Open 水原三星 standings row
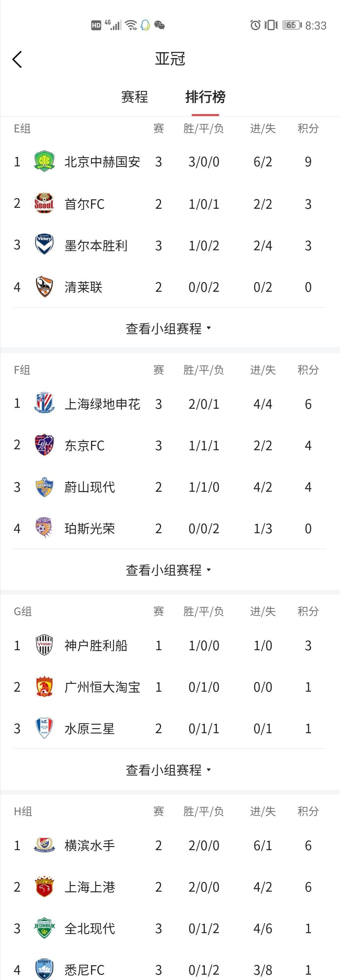 170,728
